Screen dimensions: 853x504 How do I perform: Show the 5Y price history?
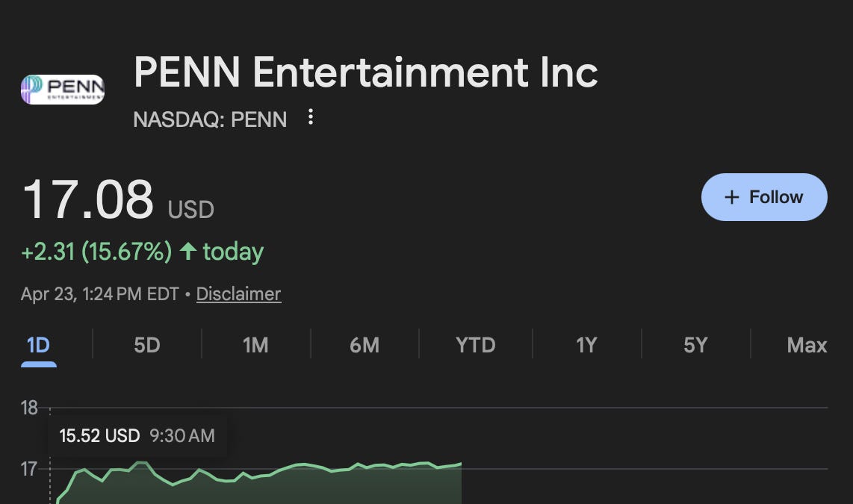(695, 345)
